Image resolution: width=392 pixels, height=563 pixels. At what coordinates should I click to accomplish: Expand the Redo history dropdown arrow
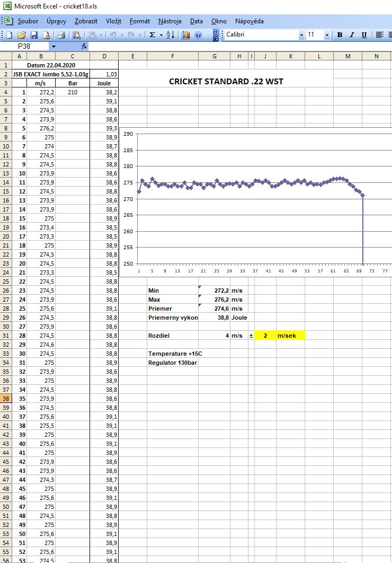[140, 35]
